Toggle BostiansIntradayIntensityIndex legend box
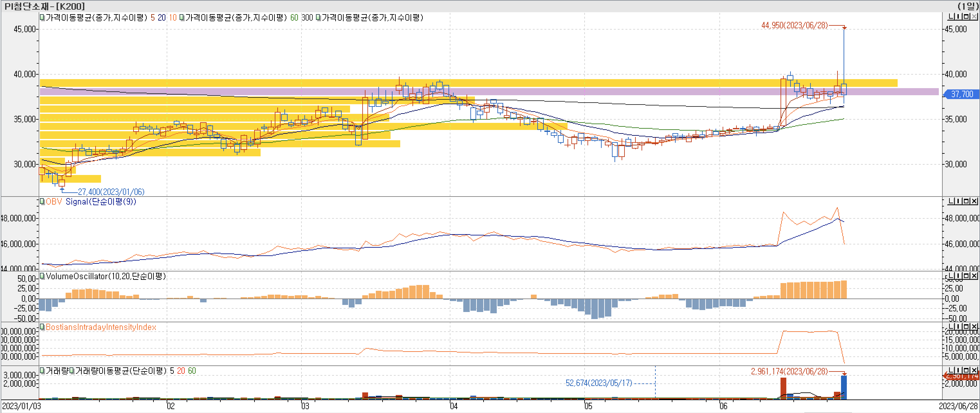The width and height of the screenshot is (980, 413). click(42, 327)
